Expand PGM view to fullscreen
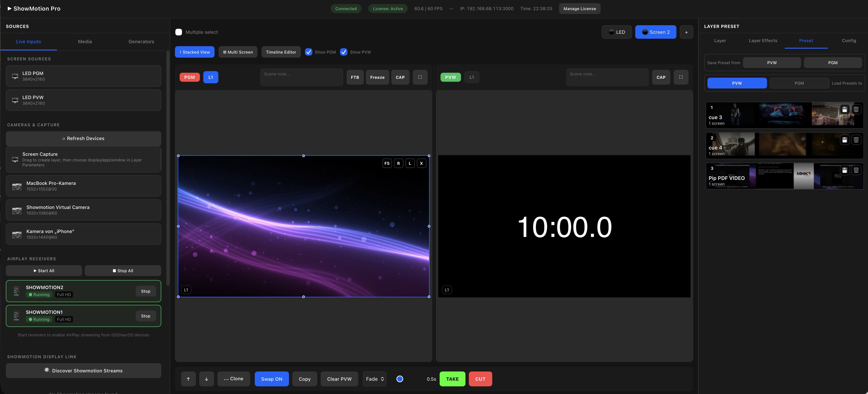The height and width of the screenshot is (394, 868). pos(420,77)
